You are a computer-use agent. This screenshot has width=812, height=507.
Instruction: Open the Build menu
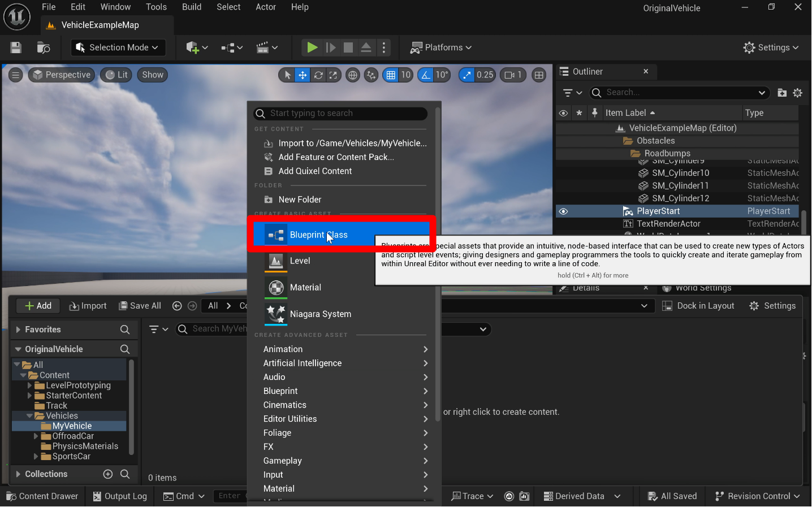click(192, 7)
